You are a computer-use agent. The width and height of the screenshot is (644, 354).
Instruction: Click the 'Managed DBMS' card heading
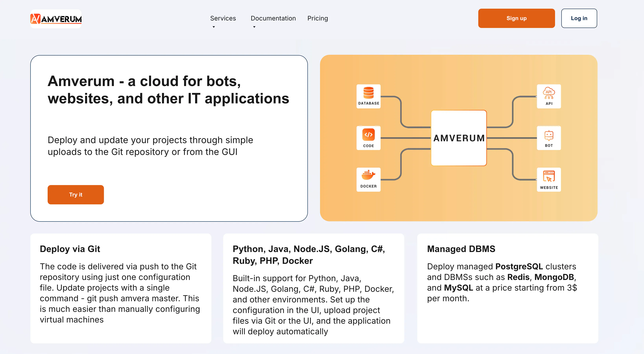pos(461,249)
